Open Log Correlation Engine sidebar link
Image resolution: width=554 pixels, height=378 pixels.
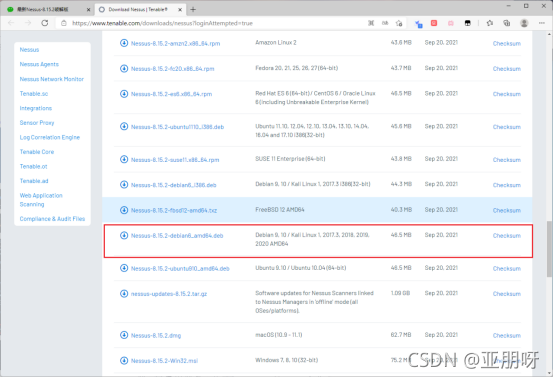(50, 137)
